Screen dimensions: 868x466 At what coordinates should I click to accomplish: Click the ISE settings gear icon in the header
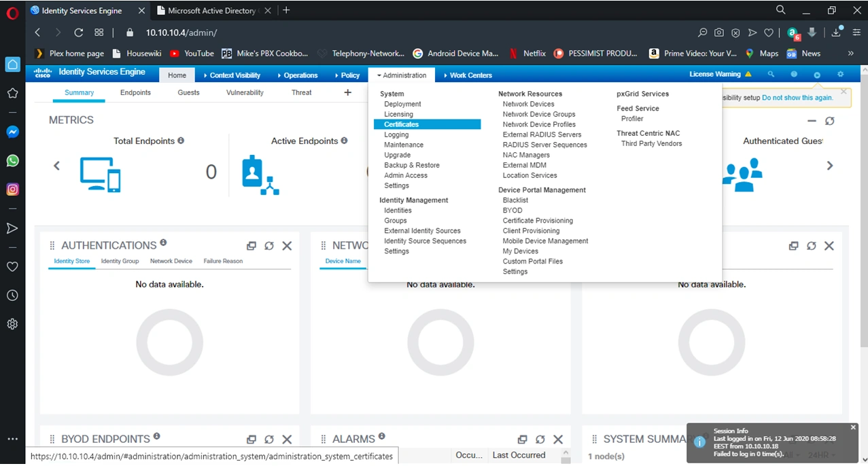point(841,75)
